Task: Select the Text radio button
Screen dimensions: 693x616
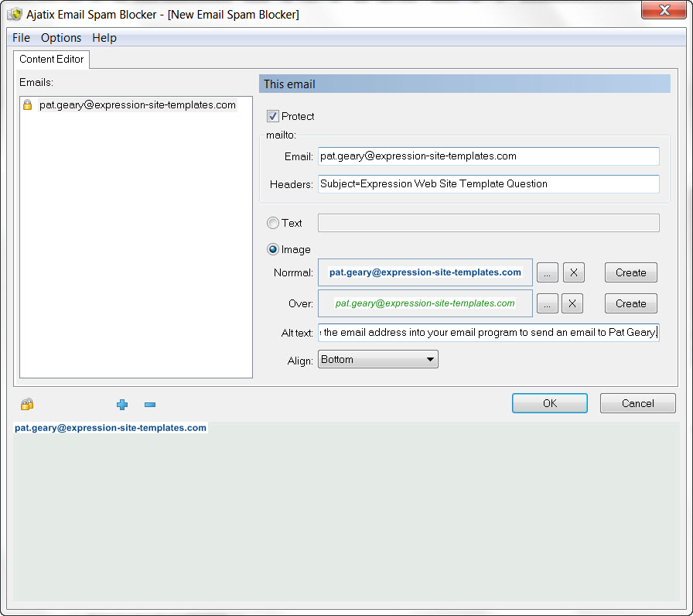Action: tap(273, 223)
